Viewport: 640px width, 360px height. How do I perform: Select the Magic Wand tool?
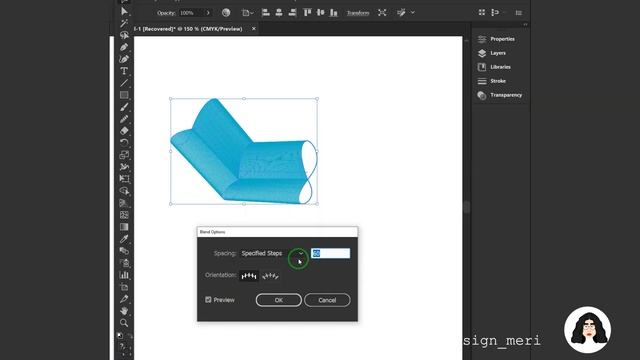[x=124, y=23]
